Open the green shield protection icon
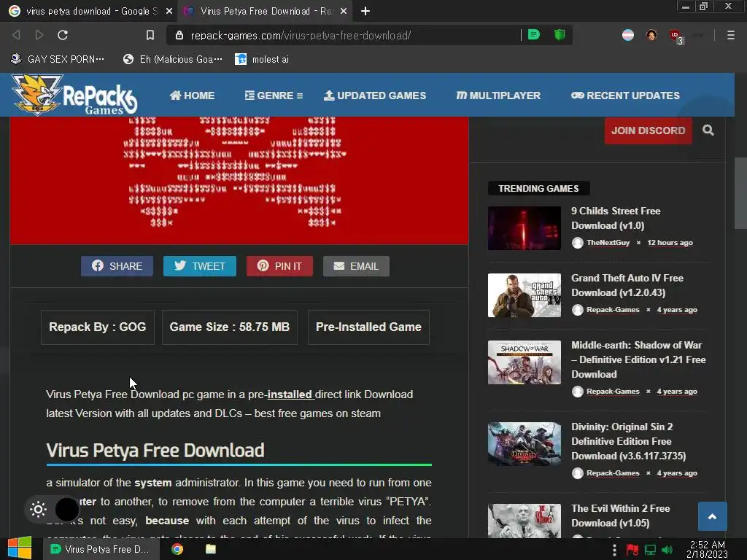This screenshot has height=560, width=747. tap(560, 35)
